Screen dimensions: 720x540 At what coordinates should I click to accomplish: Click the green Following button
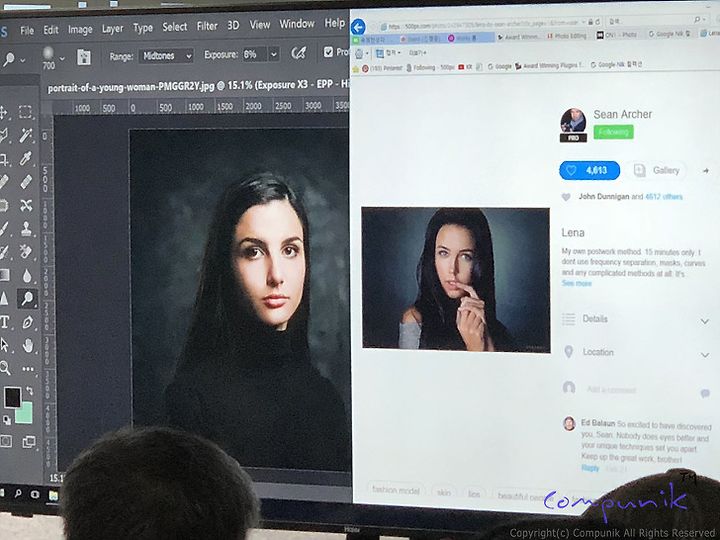pyautogui.click(x=613, y=132)
